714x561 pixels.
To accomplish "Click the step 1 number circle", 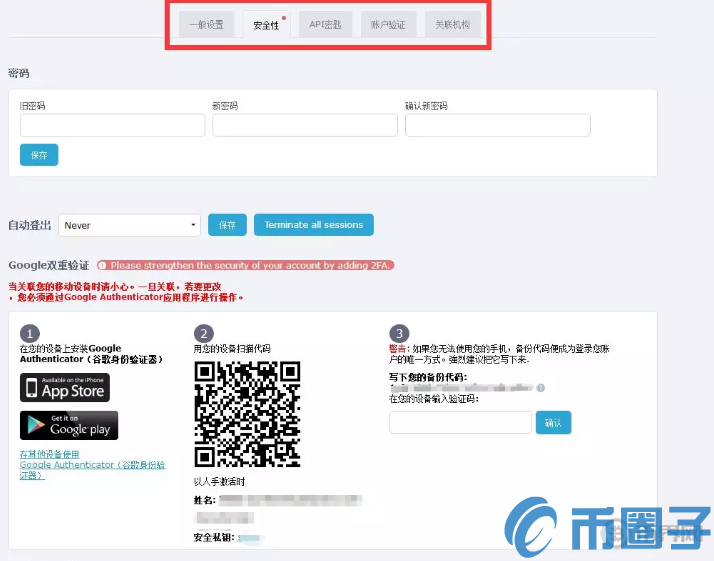I will point(30,333).
